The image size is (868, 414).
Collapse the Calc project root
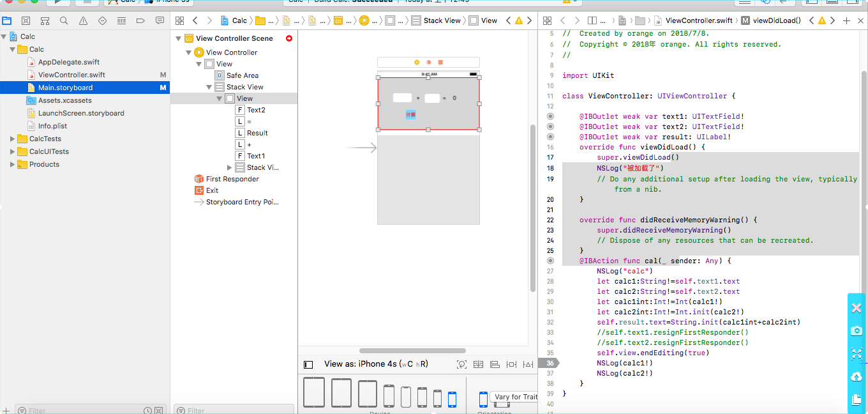4,36
